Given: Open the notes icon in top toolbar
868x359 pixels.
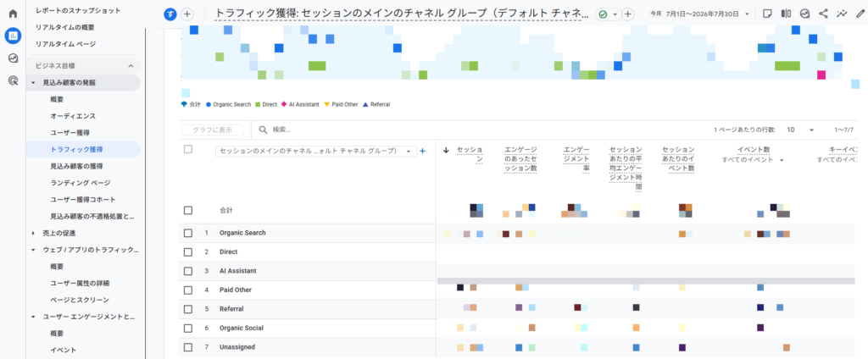Looking at the screenshot, I should [x=767, y=14].
